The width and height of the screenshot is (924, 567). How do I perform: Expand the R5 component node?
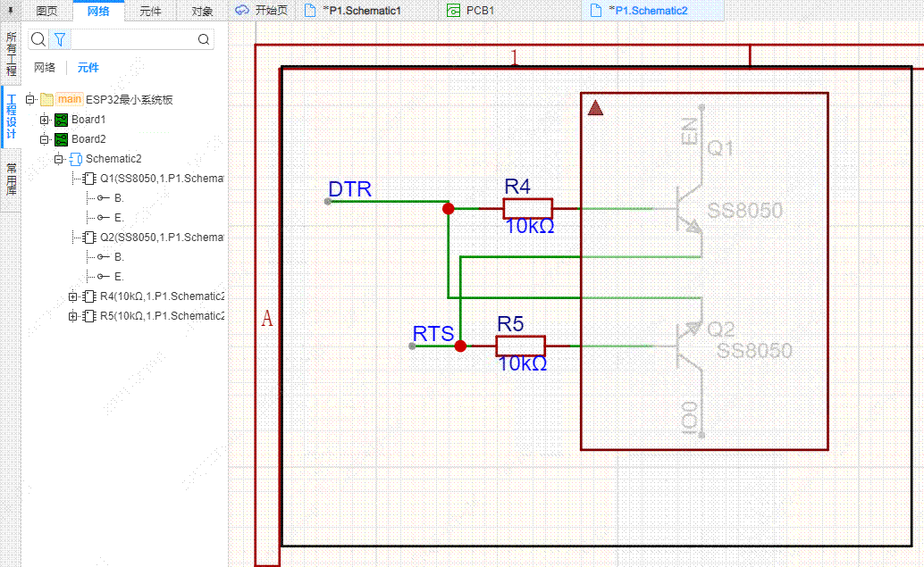(73, 316)
